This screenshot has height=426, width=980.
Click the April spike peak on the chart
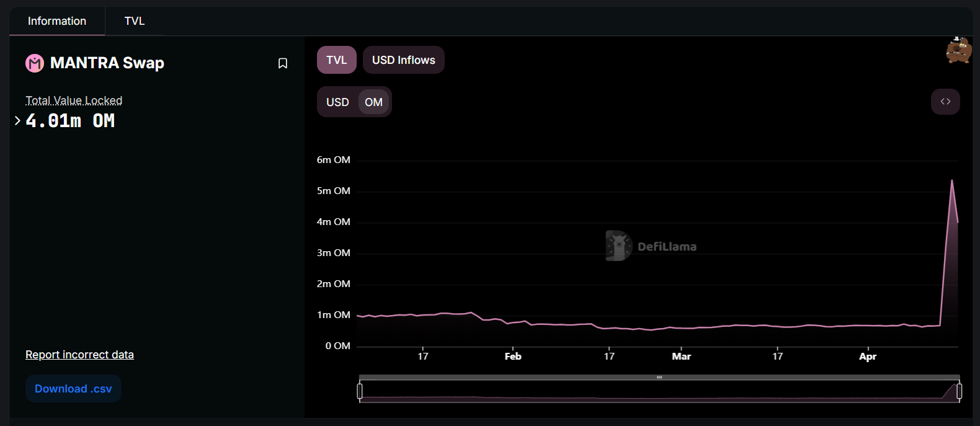951,180
